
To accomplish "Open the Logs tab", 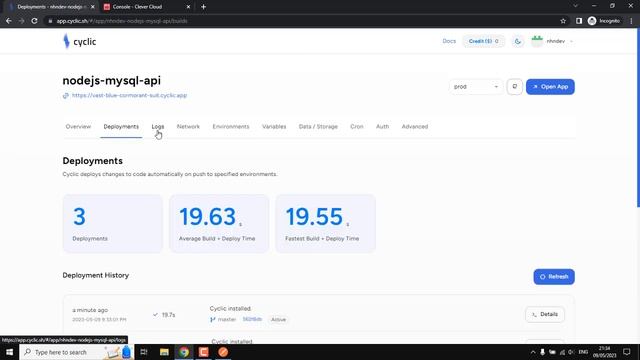I will tap(158, 127).
